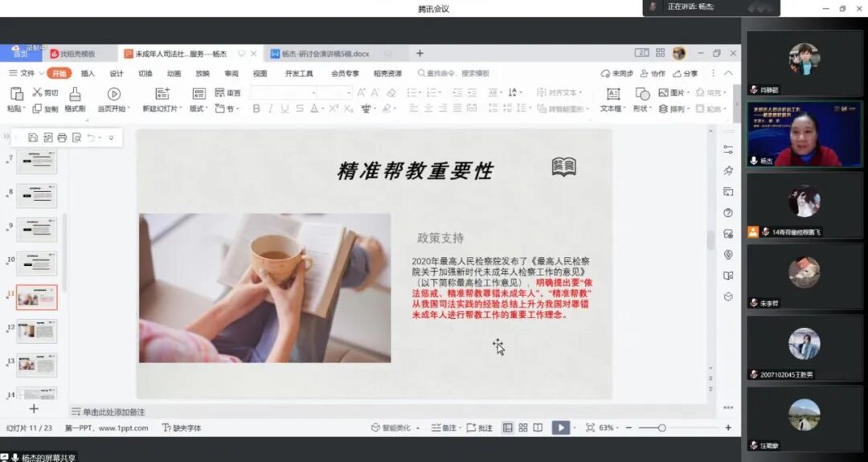Click the Print Preview icon in quick access bar

76,137
